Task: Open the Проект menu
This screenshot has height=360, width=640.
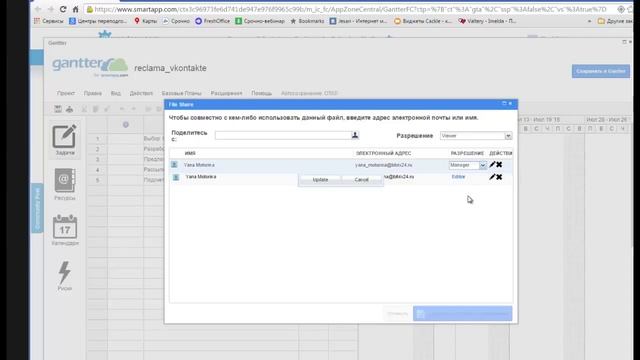Action: (x=66, y=93)
